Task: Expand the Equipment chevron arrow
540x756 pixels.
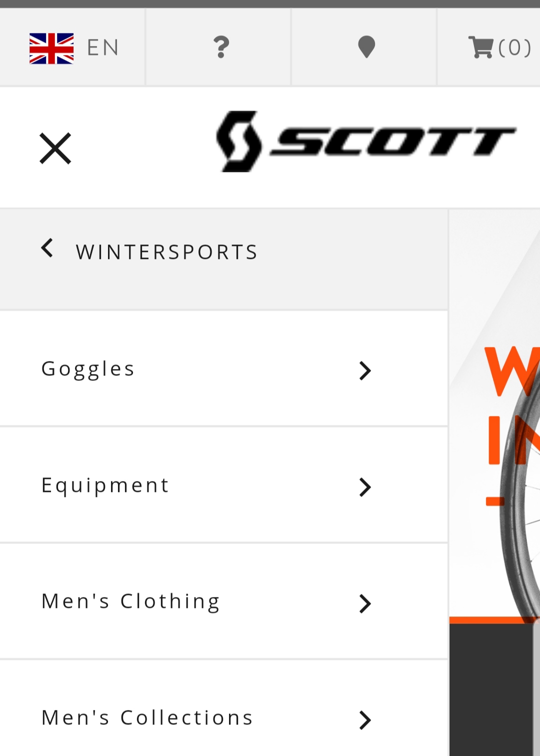Action: click(x=365, y=487)
